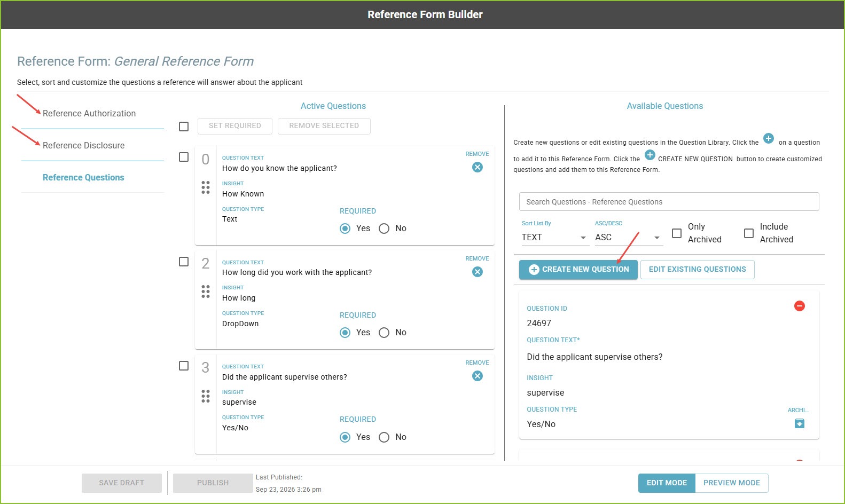This screenshot has width=845, height=504.
Task: Switch to the Reference Disclosure section
Action: pyautogui.click(x=83, y=145)
